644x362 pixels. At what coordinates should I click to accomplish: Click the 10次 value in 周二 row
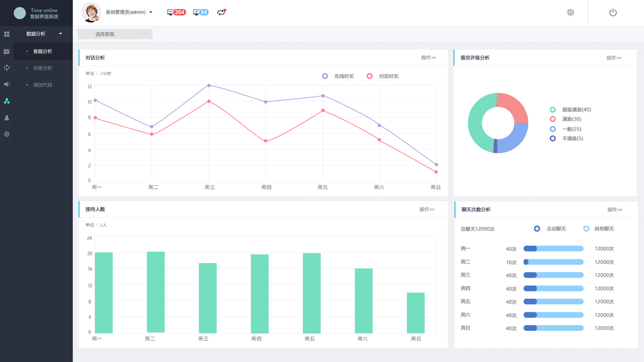(x=511, y=262)
